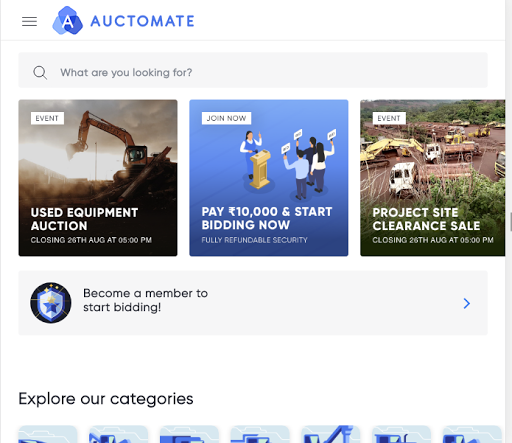Open the second category icon tile
The width and height of the screenshot is (512, 443).
(x=118, y=434)
